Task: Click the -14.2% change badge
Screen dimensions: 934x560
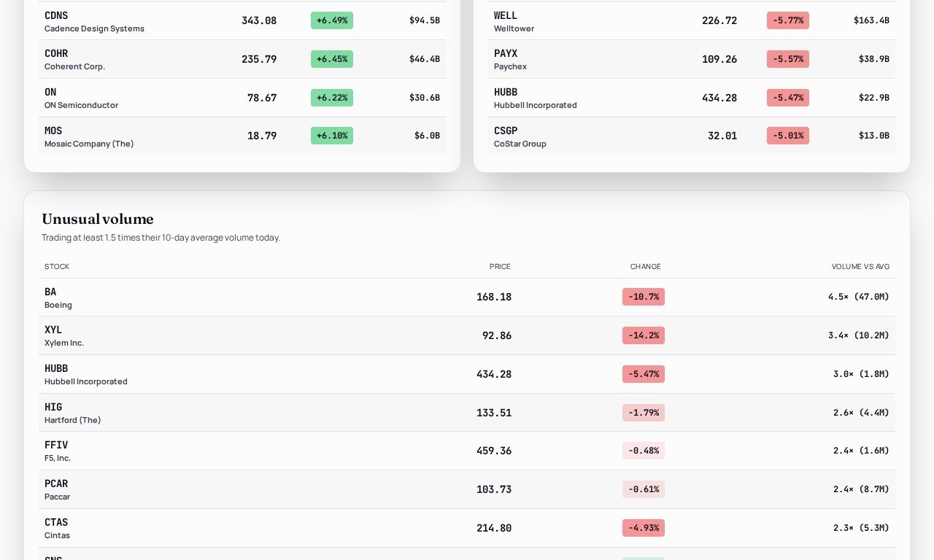Action: pyautogui.click(x=644, y=335)
